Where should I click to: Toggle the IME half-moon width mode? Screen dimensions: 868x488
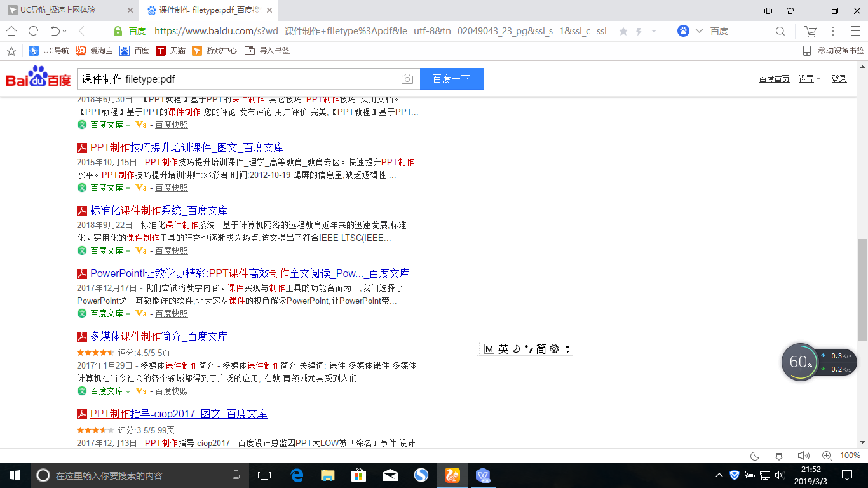pos(517,349)
